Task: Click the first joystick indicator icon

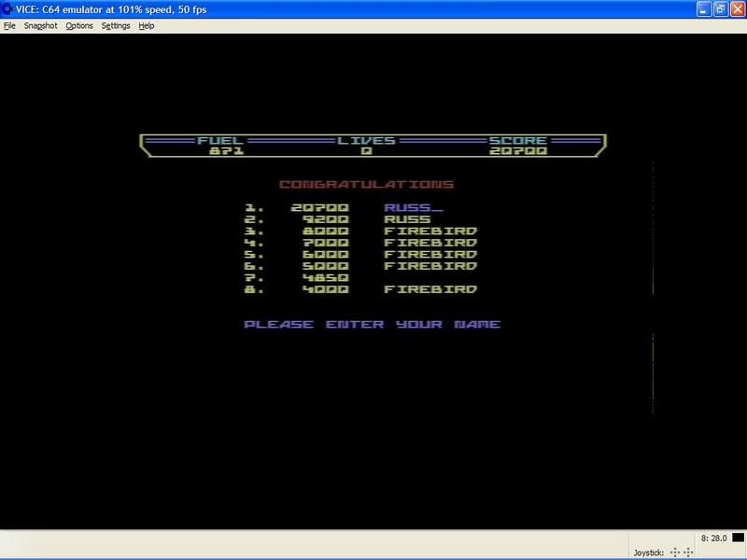Action: [675, 553]
